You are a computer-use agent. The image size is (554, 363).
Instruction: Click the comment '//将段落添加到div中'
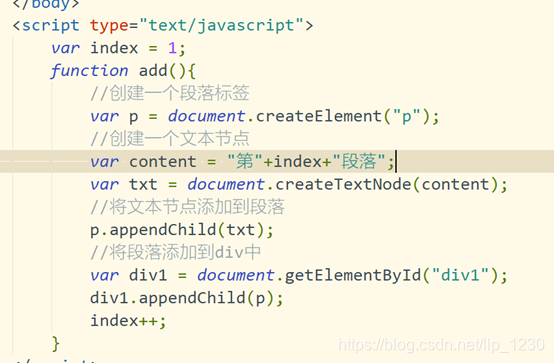pyautogui.click(x=176, y=252)
